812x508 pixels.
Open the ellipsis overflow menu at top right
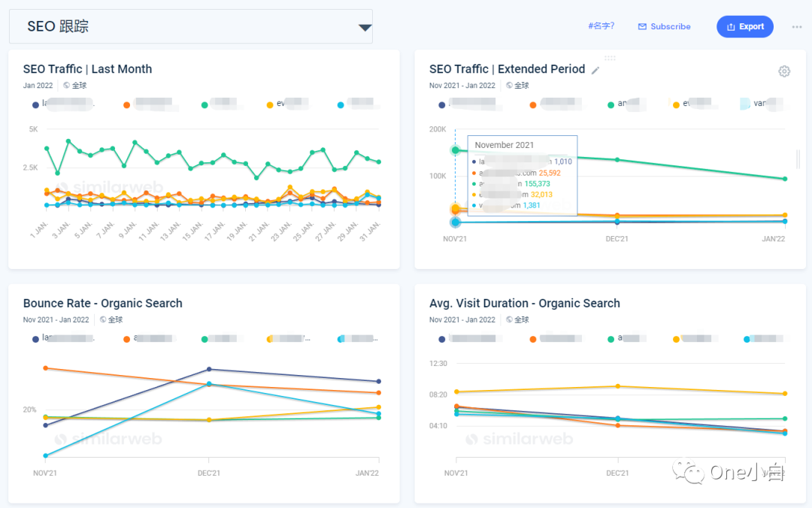click(x=796, y=26)
